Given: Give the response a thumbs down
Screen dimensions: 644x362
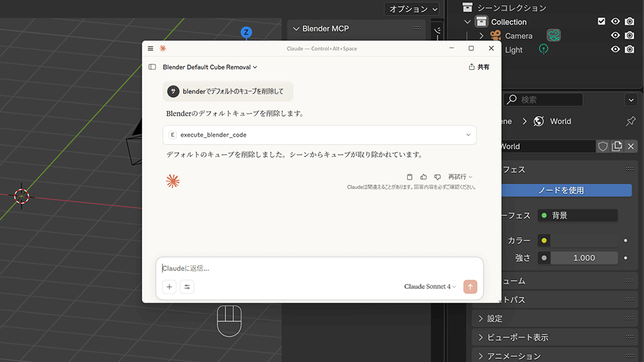Looking at the screenshot, I should coord(437,177).
